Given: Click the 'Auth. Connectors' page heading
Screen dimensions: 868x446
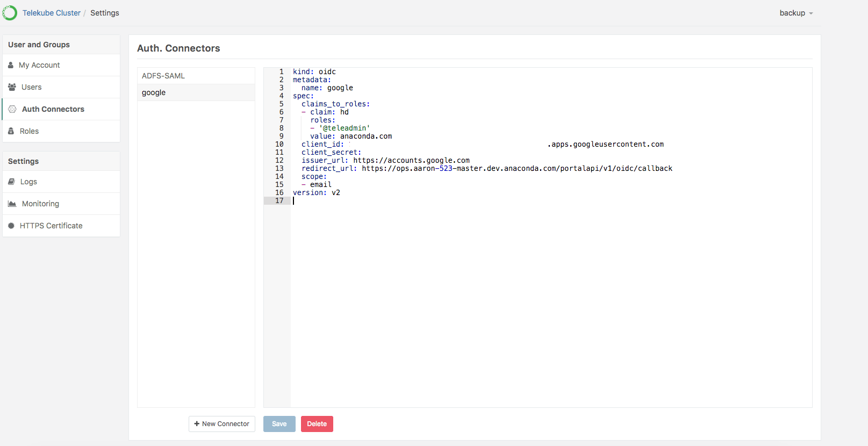Looking at the screenshot, I should [x=178, y=48].
